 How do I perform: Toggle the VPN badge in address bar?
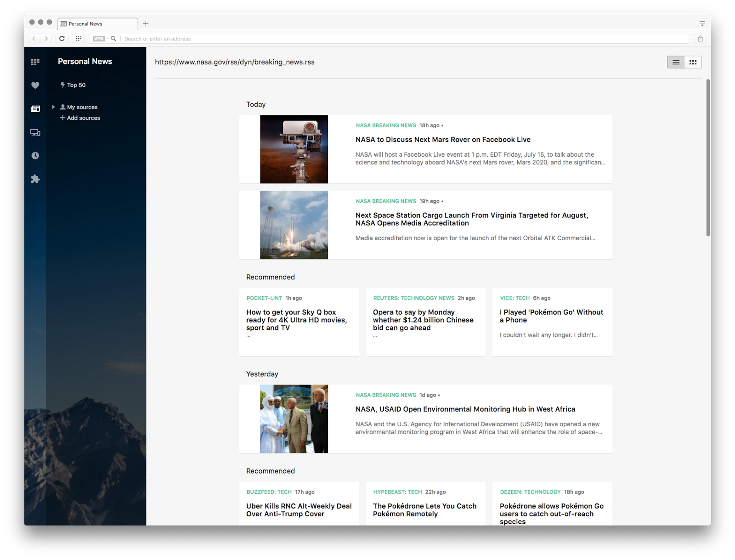(99, 39)
